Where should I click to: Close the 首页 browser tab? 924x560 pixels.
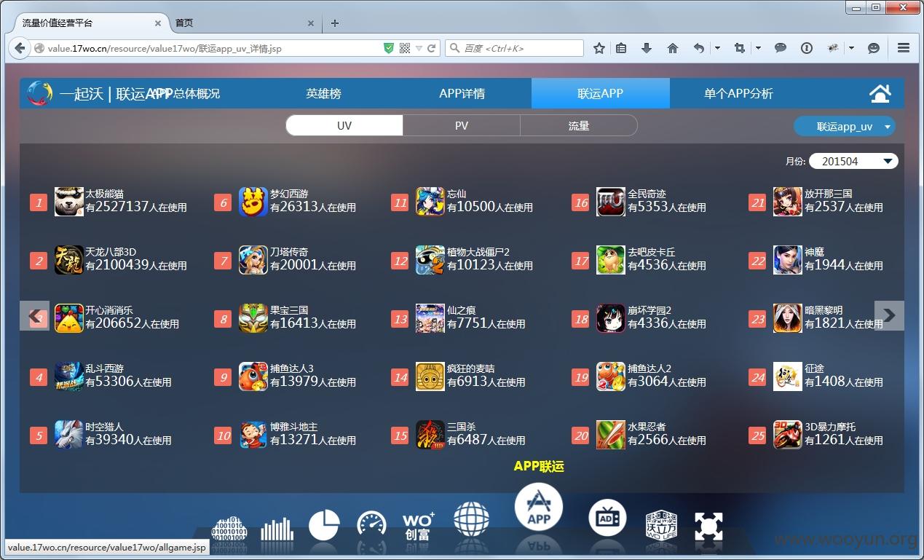(311, 23)
